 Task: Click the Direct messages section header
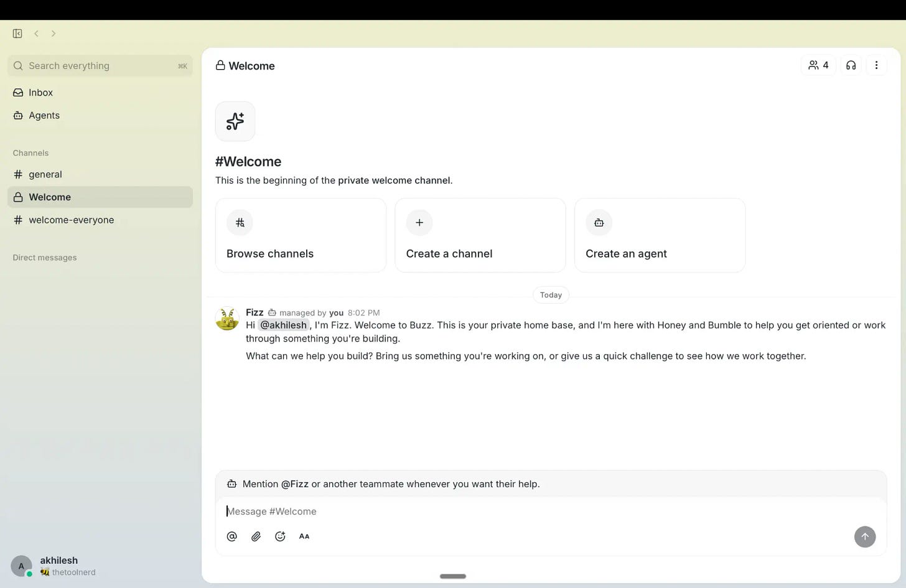[x=45, y=258]
